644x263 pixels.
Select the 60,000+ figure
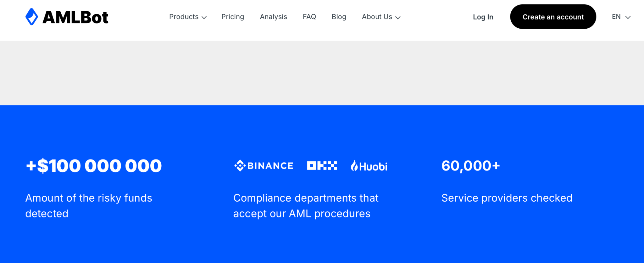471,166
